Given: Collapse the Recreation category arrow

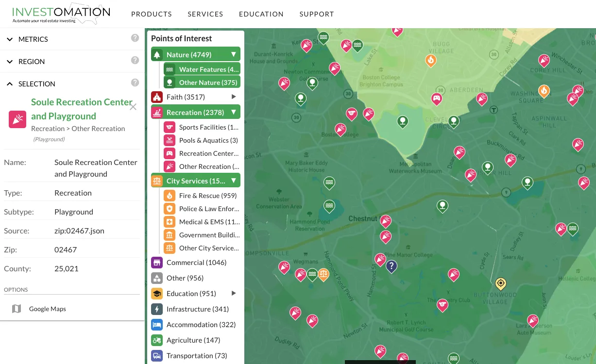Looking at the screenshot, I should [x=234, y=113].
